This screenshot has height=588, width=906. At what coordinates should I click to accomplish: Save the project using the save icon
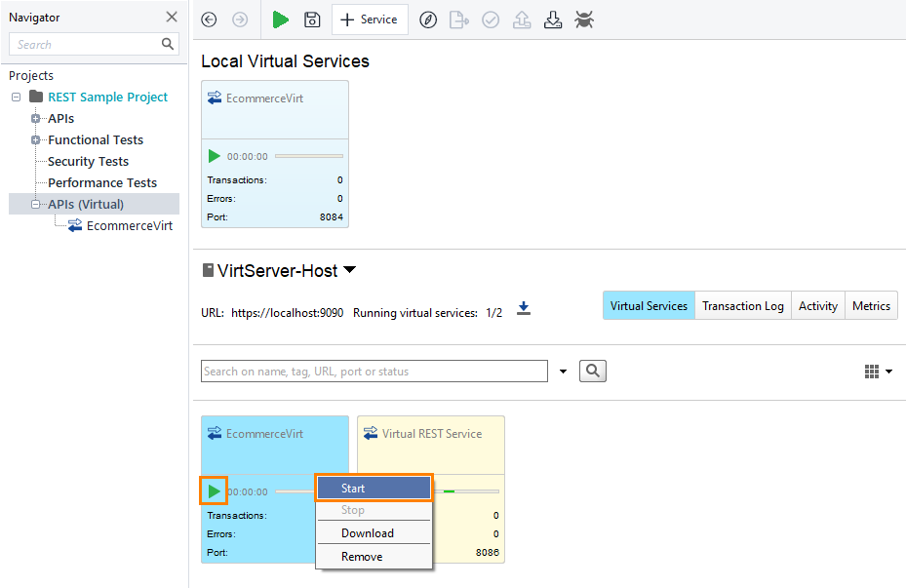[311, 20]
